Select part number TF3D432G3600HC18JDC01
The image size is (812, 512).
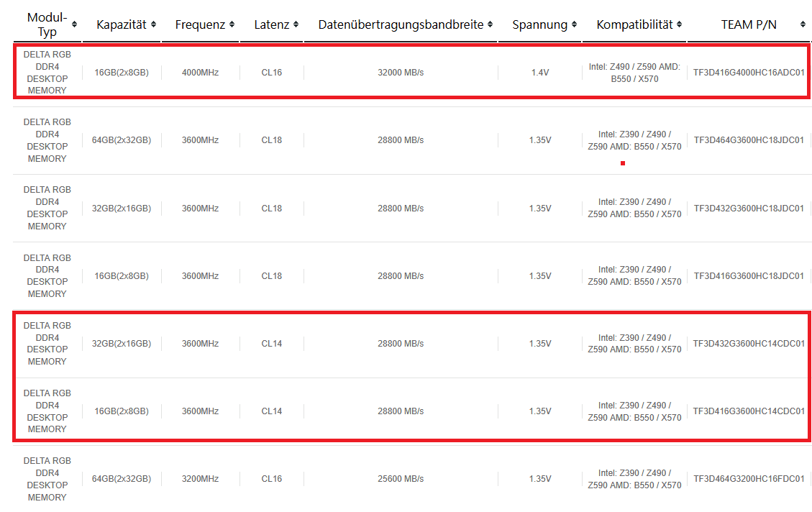click(749, 208)
